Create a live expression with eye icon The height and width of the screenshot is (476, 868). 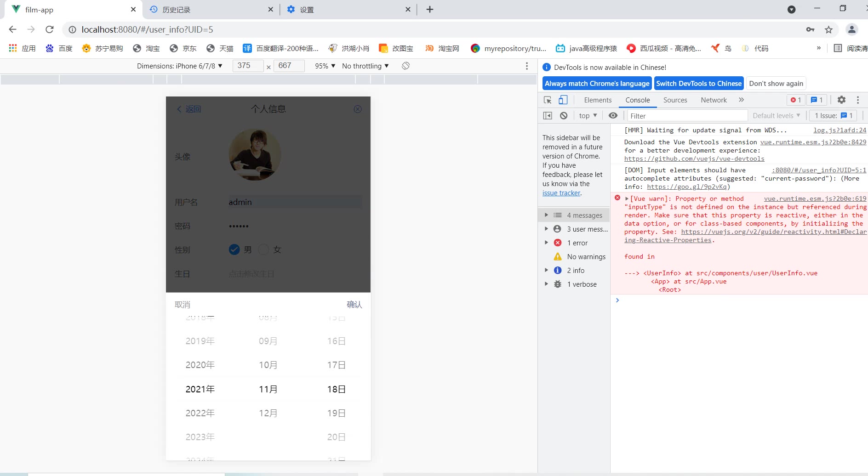613,115
